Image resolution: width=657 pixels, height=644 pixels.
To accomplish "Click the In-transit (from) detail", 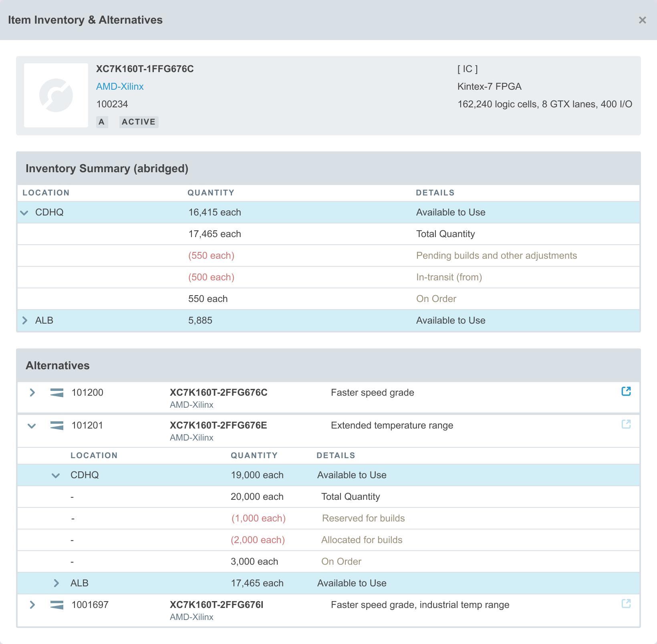I will click(449, 277).
